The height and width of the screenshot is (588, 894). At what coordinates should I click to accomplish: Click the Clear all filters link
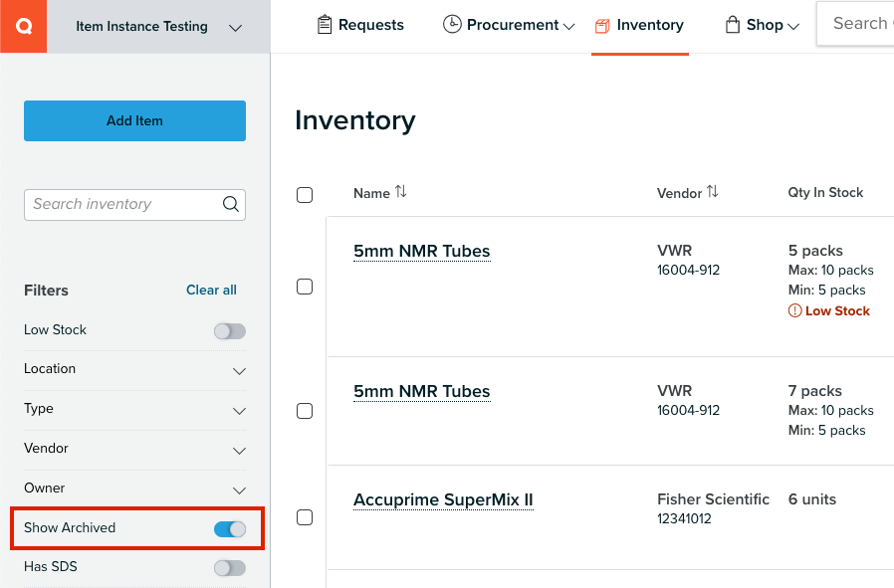point(211,290)
